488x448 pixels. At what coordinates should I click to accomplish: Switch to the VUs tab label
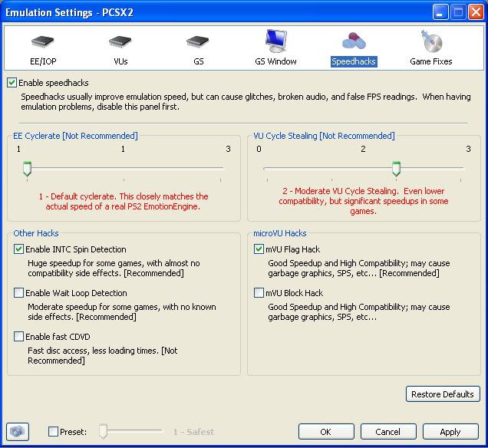(x=120, y=61)
